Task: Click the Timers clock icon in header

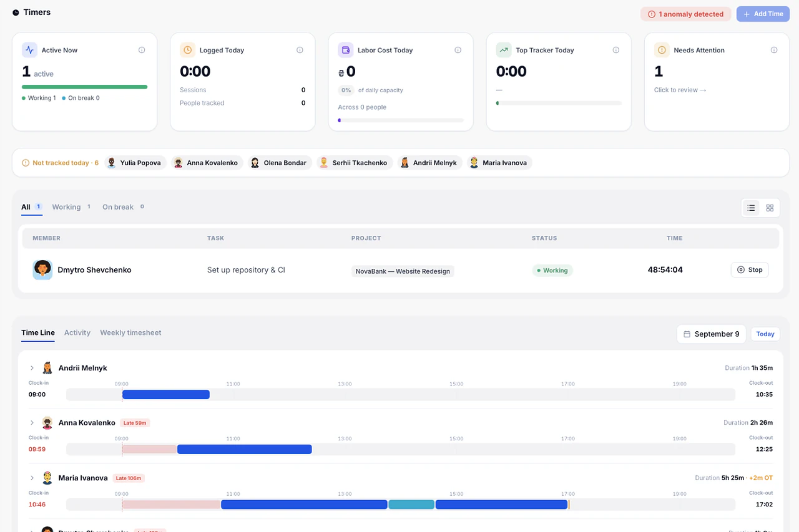Action: 16,12
